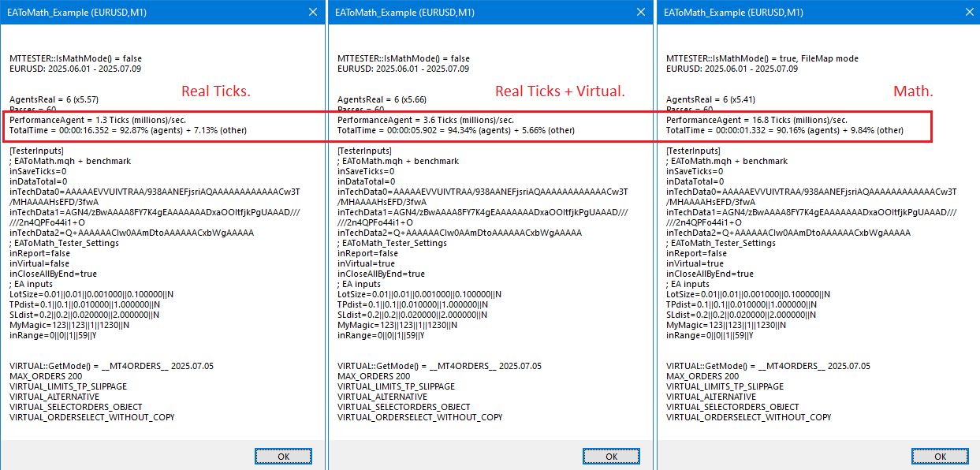
Task: Close the rightmost EAToMath_Example dialog
Action: [969, 12]
